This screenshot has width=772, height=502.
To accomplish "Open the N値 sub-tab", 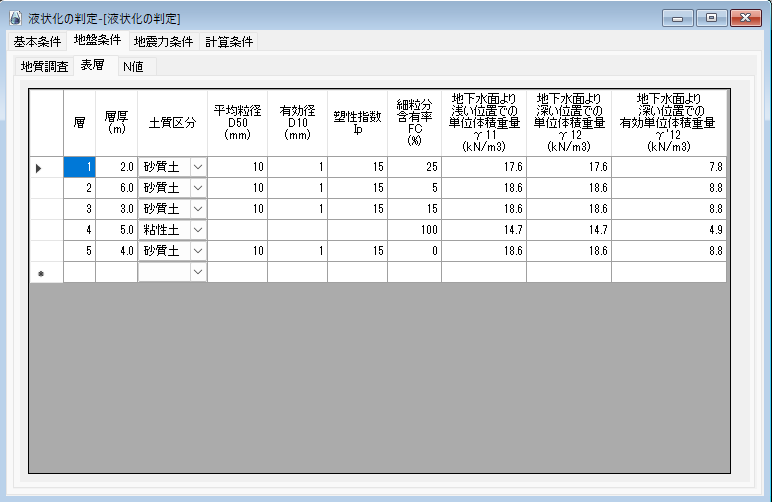I will pos(132,67).
